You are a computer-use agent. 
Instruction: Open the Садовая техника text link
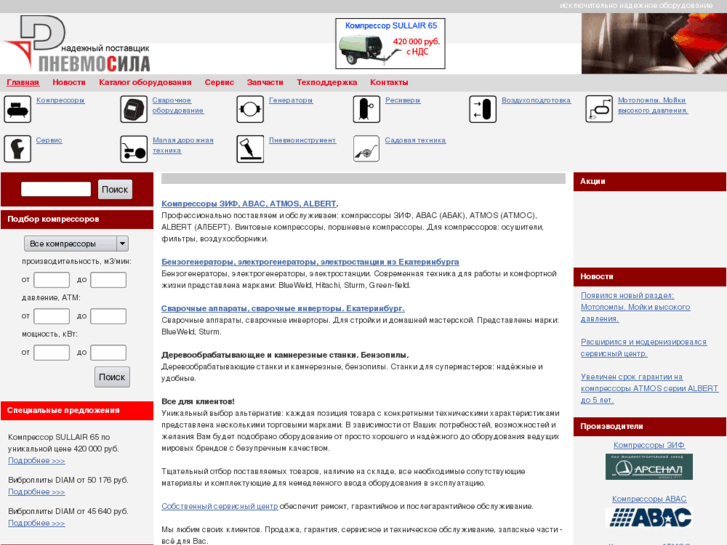(x=415, y=140)
